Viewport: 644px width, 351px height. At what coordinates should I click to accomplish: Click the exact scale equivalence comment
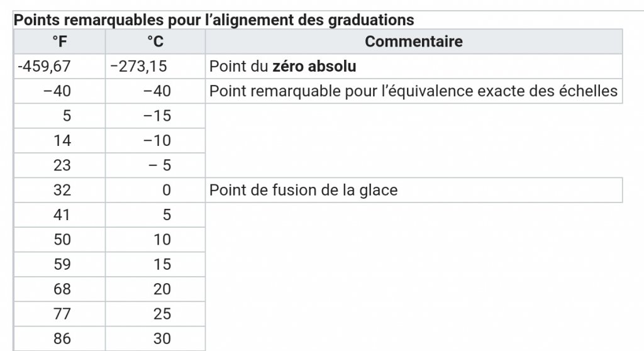click(414, 91)
